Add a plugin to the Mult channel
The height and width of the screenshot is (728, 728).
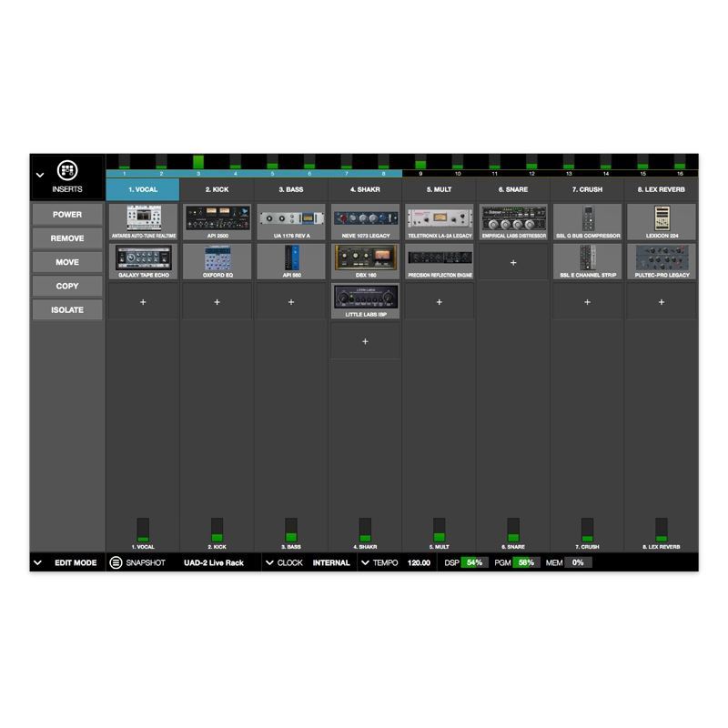pos(440,302)
